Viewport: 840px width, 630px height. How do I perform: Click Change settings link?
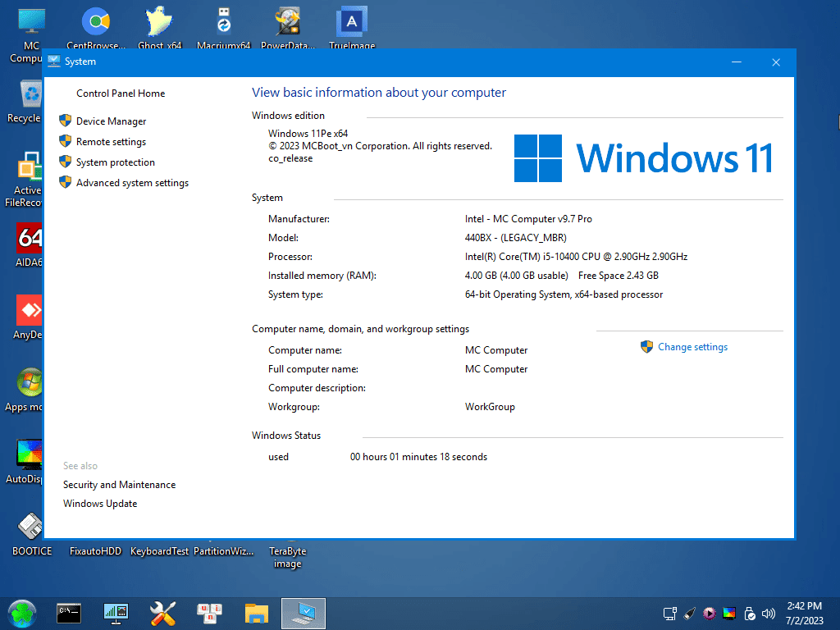(x=692, y=347)
